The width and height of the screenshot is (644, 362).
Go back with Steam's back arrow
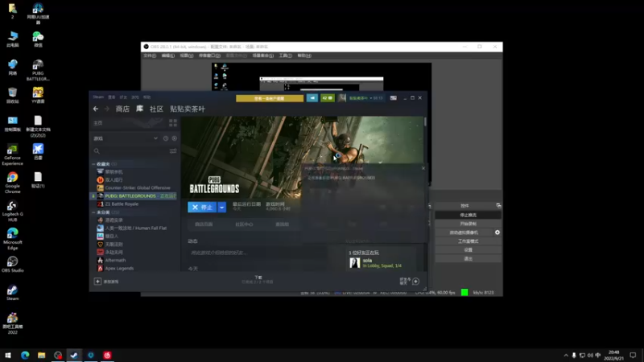point(96,109)
